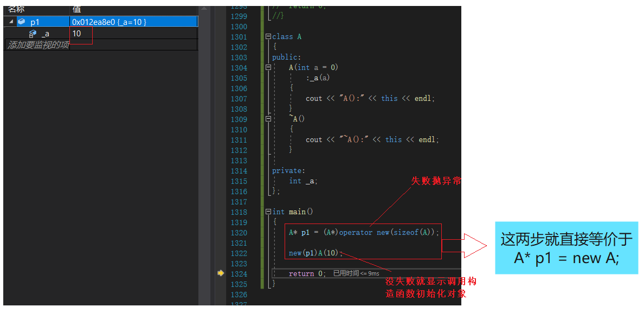Collapse the int main() function
The height and width of the screenshot is (313, 644).
click(x=268, y=212)
